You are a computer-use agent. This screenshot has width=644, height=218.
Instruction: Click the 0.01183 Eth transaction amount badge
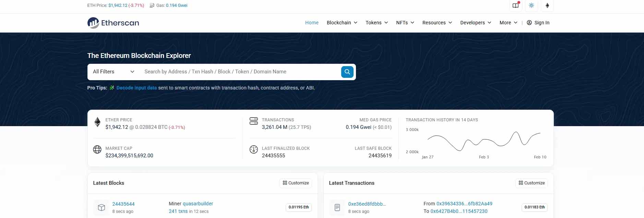pos(535,207)
